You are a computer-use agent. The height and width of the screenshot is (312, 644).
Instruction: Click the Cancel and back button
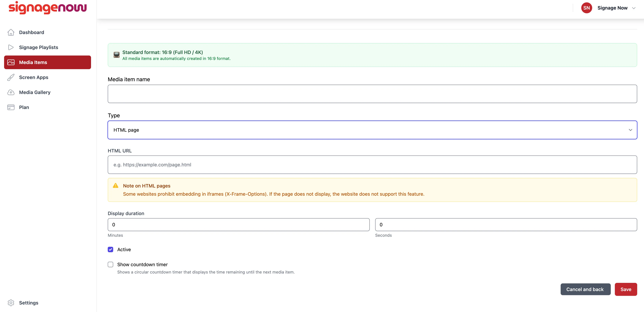(x=585, y=289)
